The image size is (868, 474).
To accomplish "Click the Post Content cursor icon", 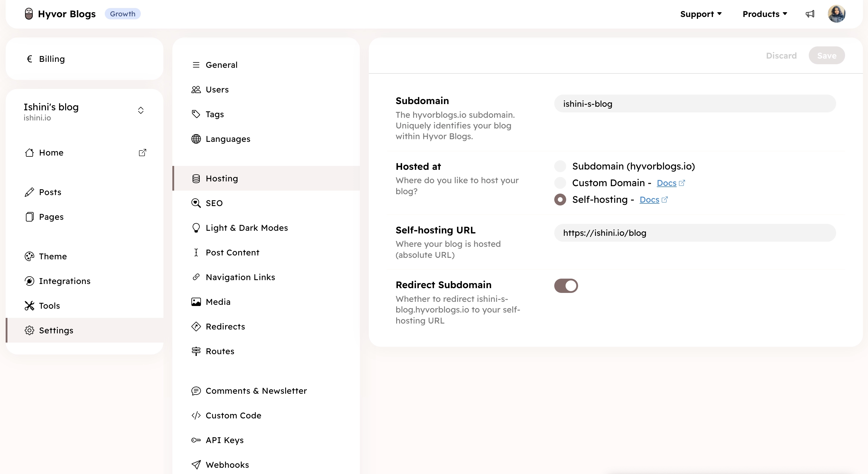I will 196,252.
